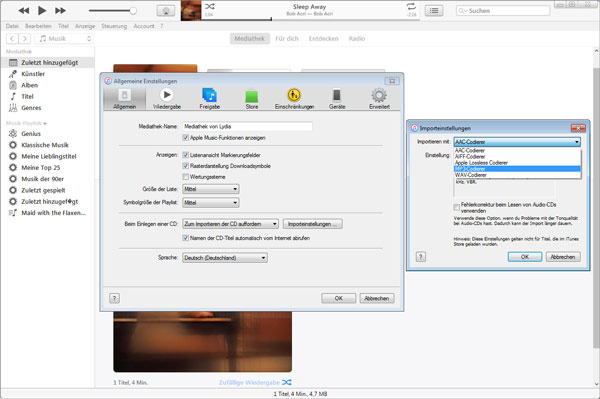Open the Titel menu
Image resolution: width=600 pixels, height=399 pixels.
63,26
